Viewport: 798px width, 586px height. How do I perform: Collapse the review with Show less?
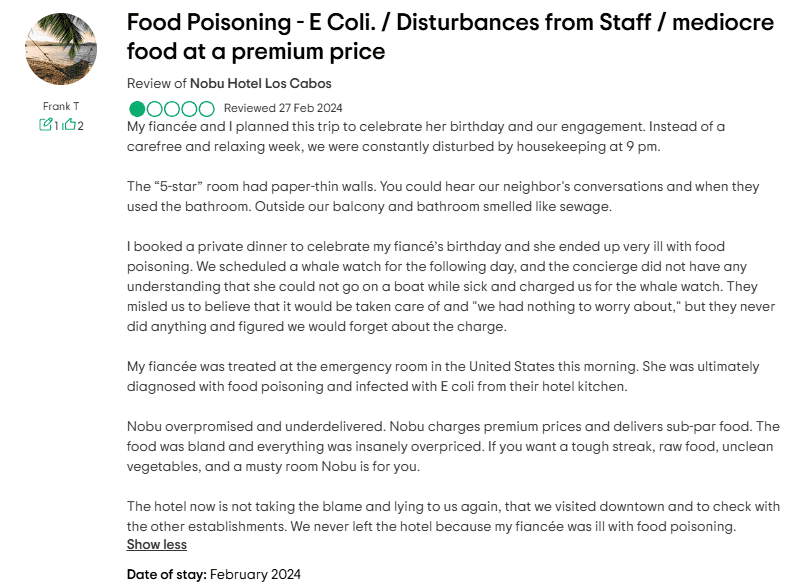(156, 545)
